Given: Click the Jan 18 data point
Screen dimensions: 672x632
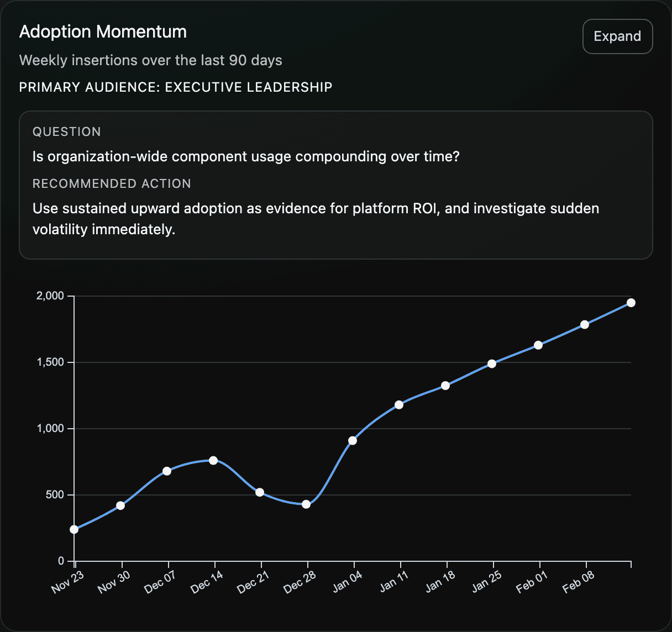Looking at the screenshot, I should tap(445, 385).
